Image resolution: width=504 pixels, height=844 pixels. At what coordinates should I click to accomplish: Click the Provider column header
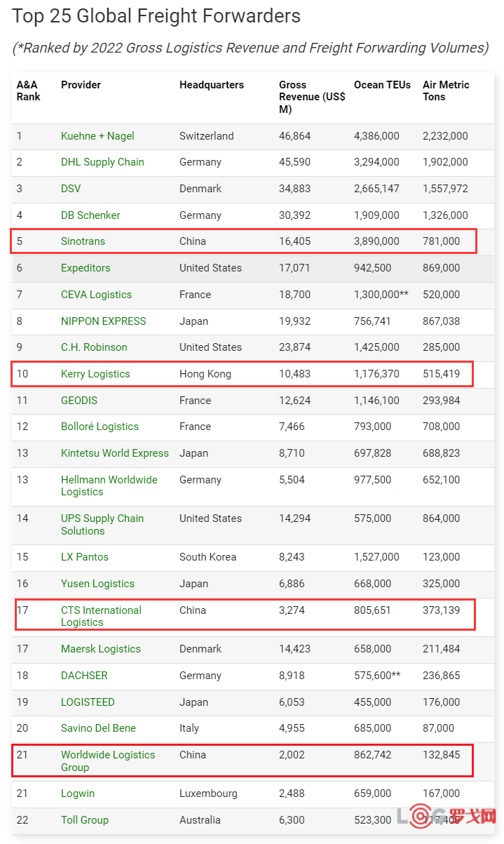pyautogui.click(x=81, y=85)
